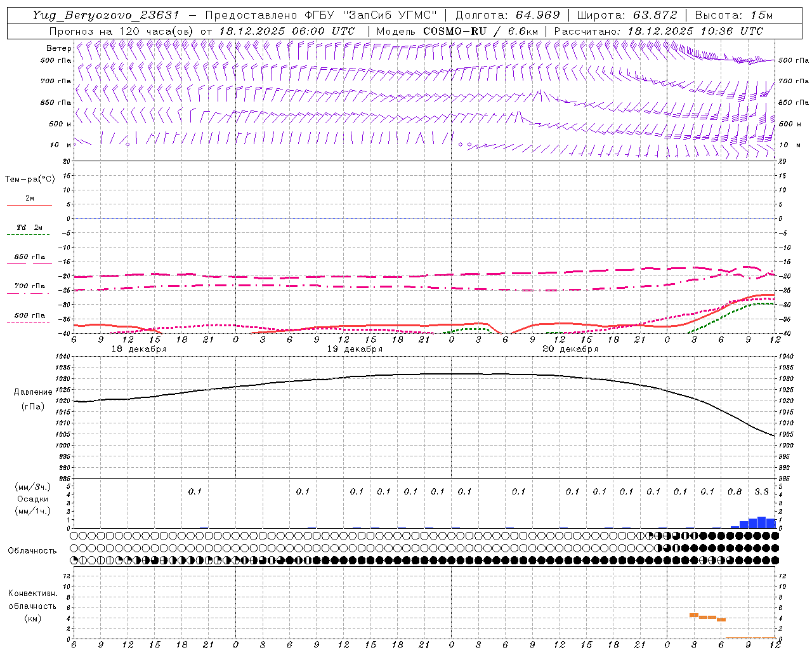The width and height of the screenshot is (812, 650).
Task: Select the elevation label Высота: 15м
Action: pyautogui.click(x=734, y=15)
